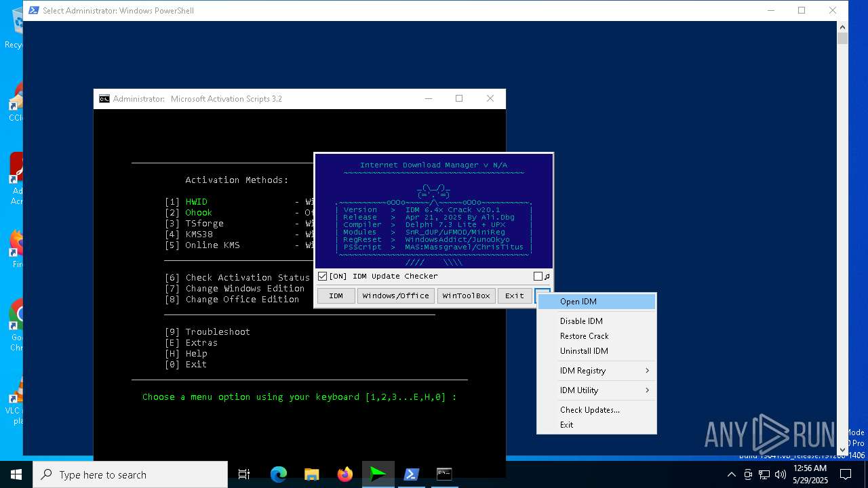Maximize the Microsoft Activation Scripts window
868x488 pixels.
[x=459, y=99]
